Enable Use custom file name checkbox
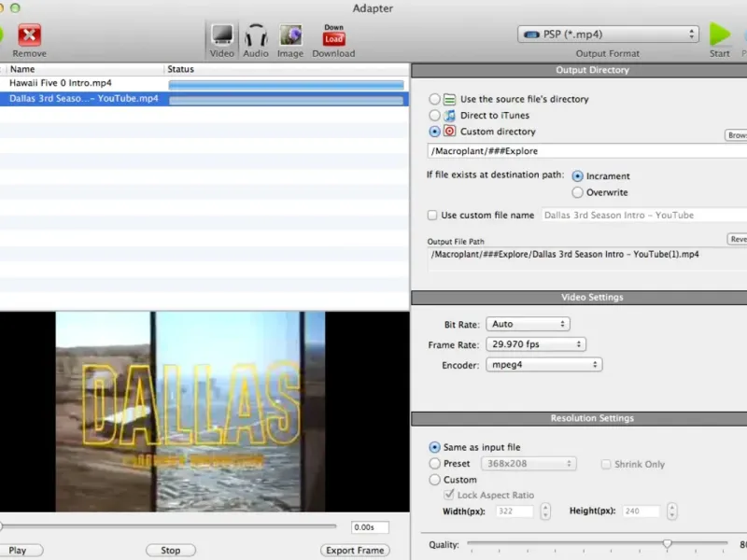This screenshot has width=747, height=560. [x=432, y=215]
